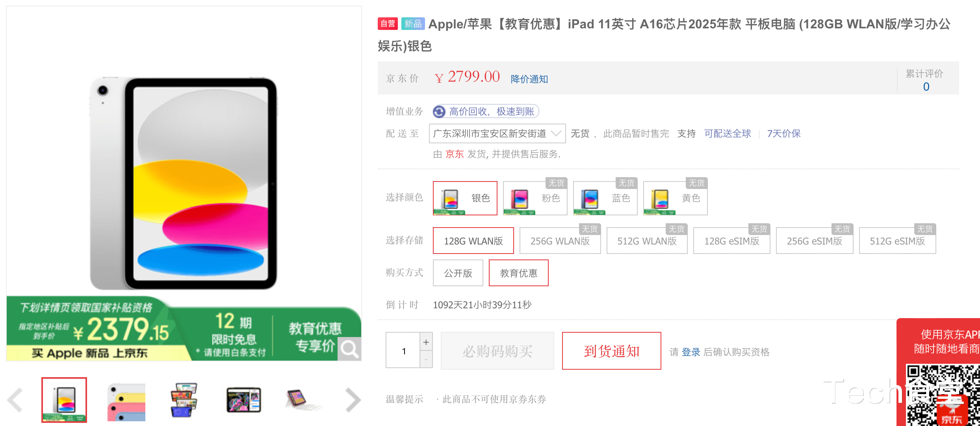Go to previous thumbnails with left arrow
The image size is (980, 426).
(15, 400)
